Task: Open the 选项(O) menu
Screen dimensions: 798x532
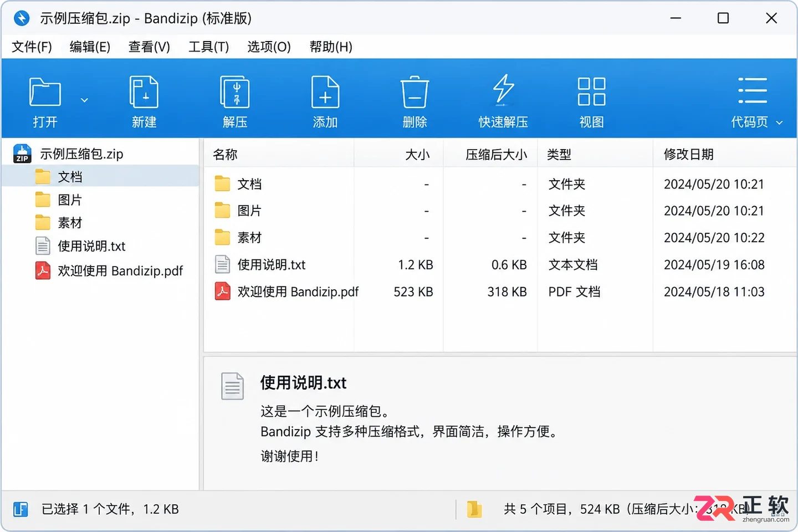Action: tap(269, 47)
